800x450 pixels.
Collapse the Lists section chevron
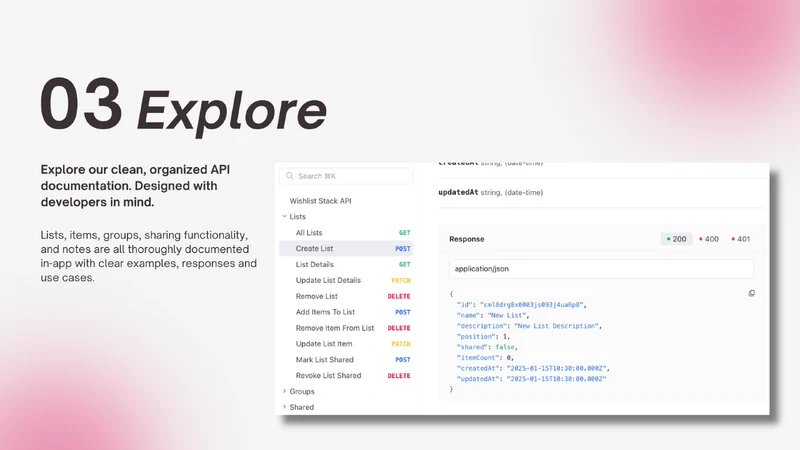284,216
